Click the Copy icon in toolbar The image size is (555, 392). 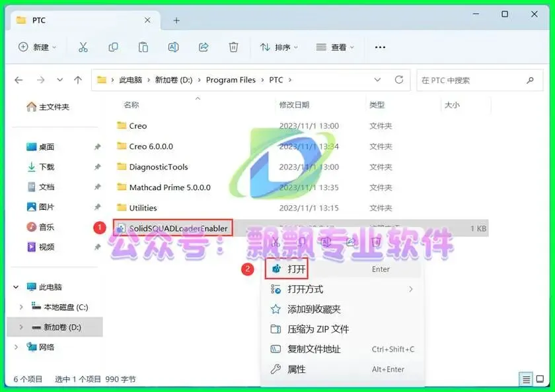(113, 47)
